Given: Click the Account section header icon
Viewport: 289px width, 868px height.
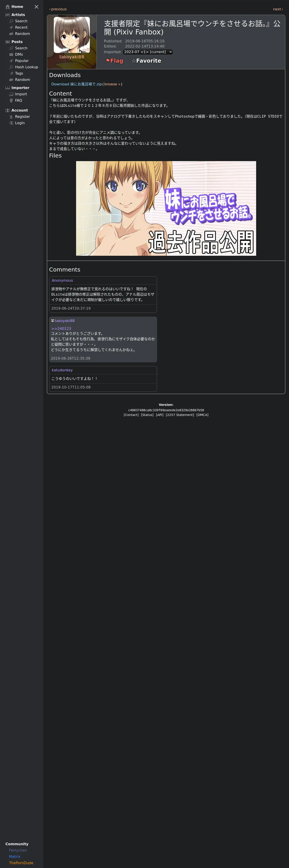Looking at the screenshot, I should 8,110.
